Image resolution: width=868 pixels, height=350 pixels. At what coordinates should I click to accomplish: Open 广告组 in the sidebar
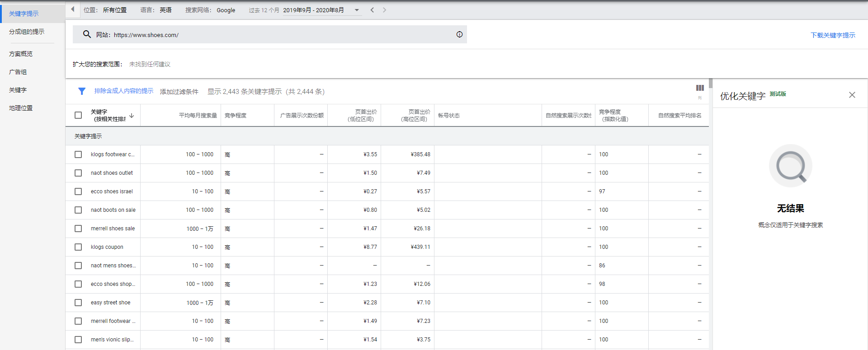pos(18,72)
